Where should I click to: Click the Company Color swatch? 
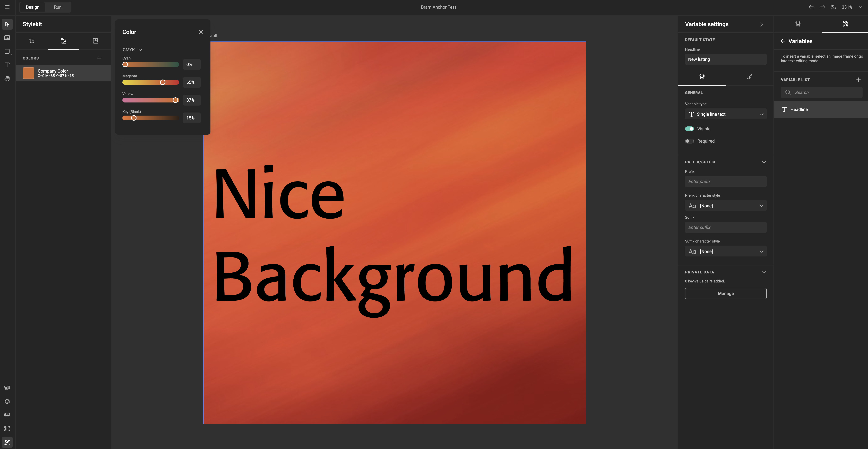pyautogui.click(x=29, y=73)
